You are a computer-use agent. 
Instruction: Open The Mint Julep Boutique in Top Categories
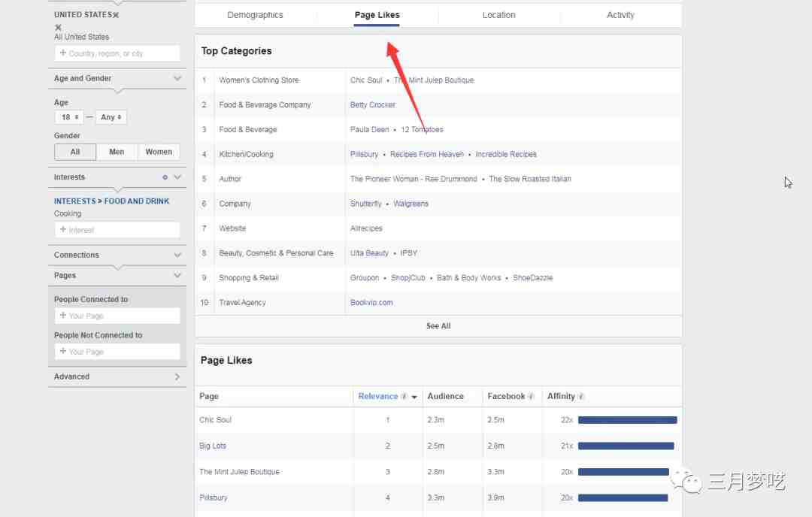434,80
